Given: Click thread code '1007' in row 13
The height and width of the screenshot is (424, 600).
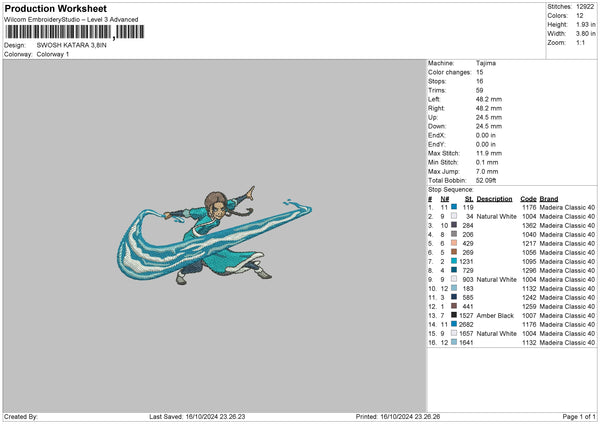Looking at the screenshot, I should (x=529, y=315).
